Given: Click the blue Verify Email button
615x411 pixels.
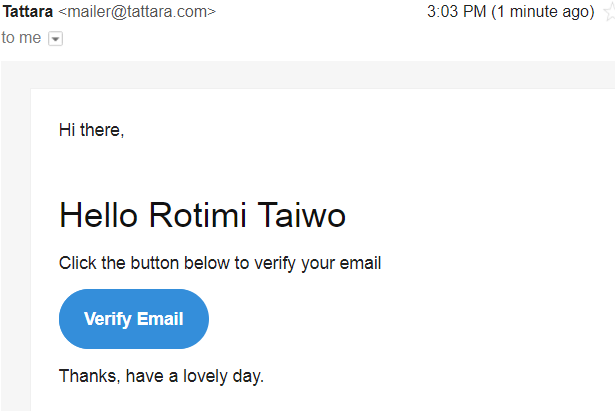Looking at the screenshot, I should (134, 319).
